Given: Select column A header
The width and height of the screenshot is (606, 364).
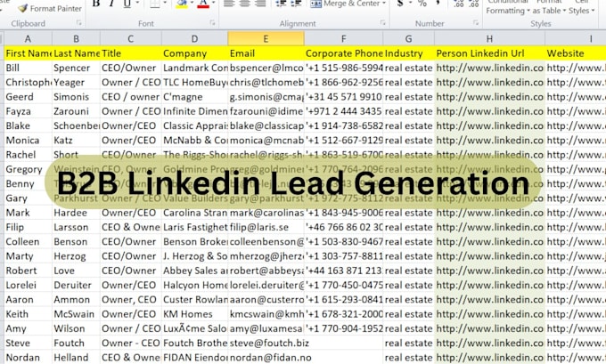Looking at the screenshot, I should (28, 38).
